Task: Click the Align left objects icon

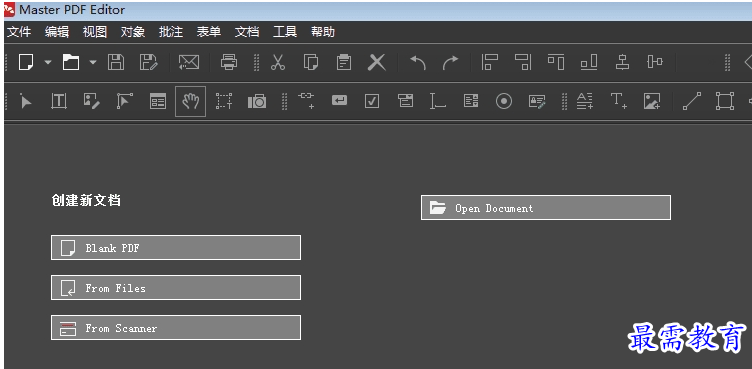Action: (490, 62)
